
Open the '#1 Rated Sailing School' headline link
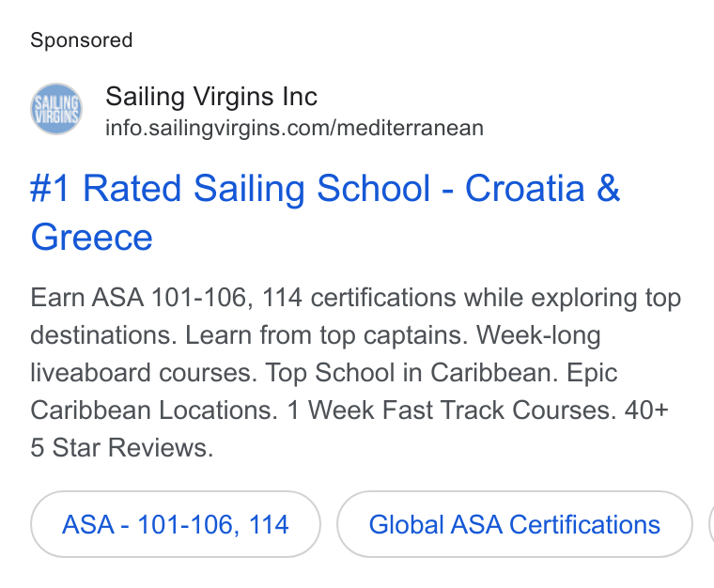coord(325,212)
